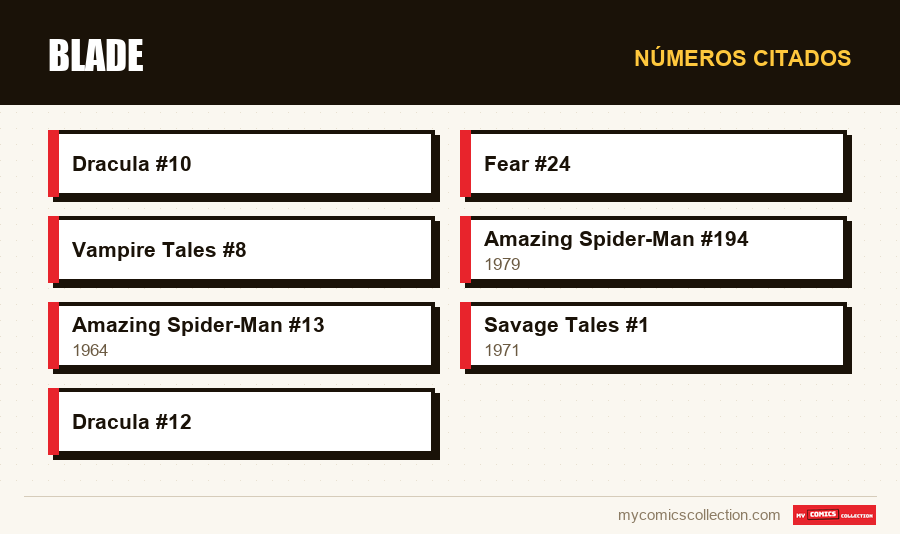The width and height of the screenshot is (900, 534).
Task: Click red accent bar of Spider-Man #194
Action: tap(465, 250)
